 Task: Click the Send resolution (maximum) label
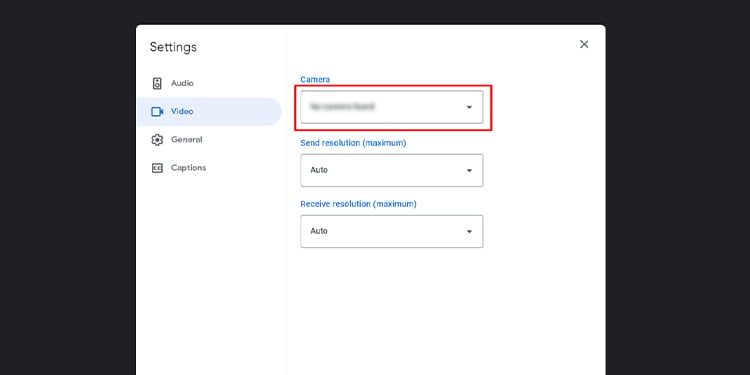click(x=353, y=143)
